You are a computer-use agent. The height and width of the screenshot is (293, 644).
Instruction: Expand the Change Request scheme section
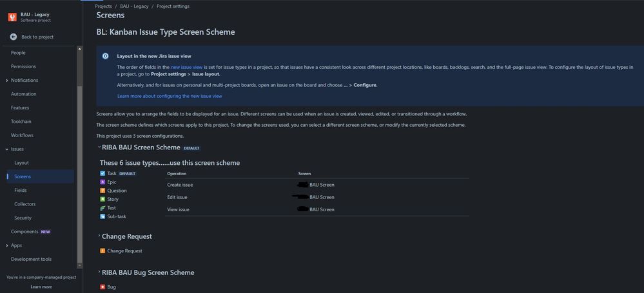tap(99, 236)
